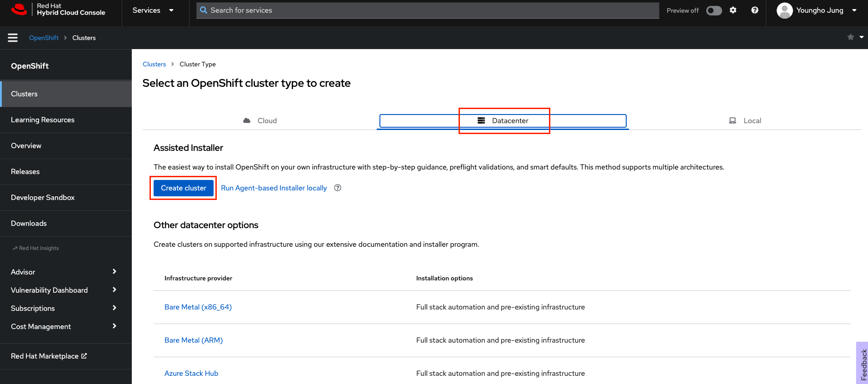The height and width of the screenshot is (384, 868).
Task: Expand the Vulnerability Dashboard section
Action: [66, 290]
